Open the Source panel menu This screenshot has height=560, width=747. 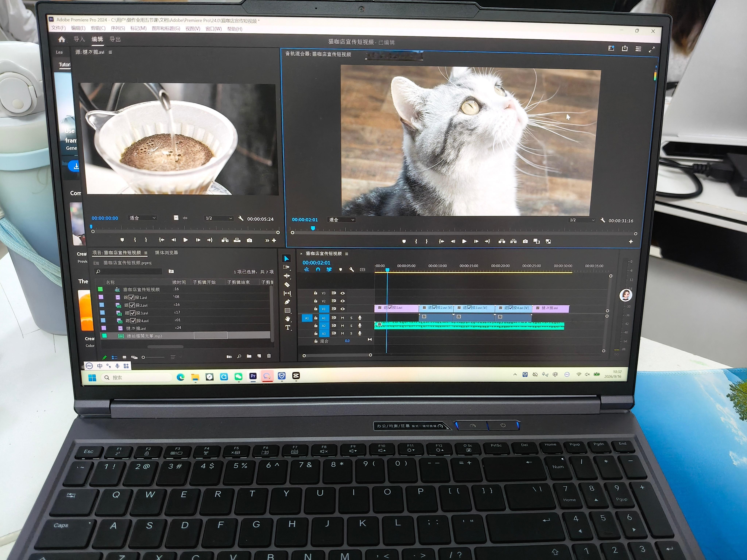[111, 52]
